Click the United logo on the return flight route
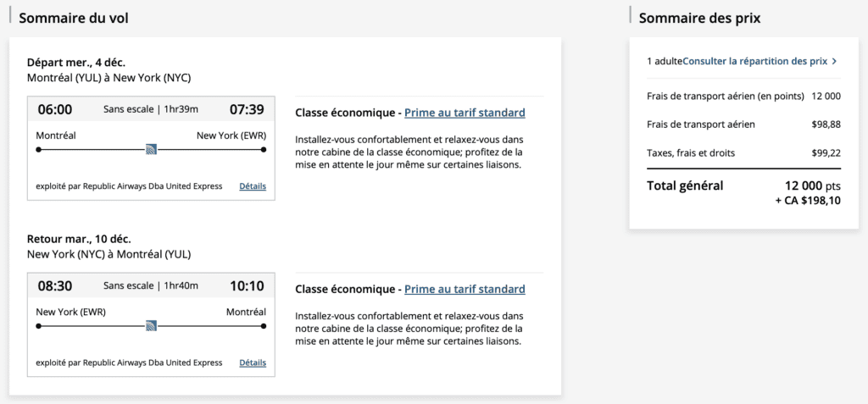868x404 pixels. pyautogui.click(x=151, y=326)
